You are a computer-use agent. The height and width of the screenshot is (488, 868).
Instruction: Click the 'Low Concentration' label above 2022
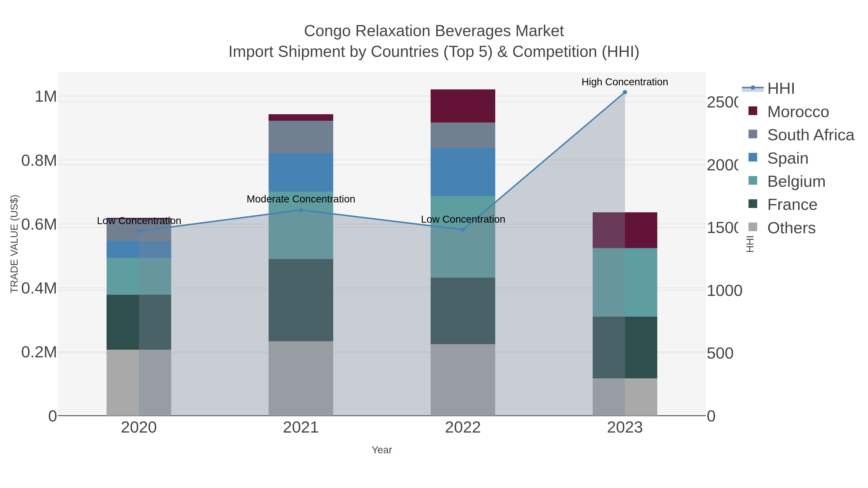(x=463, y=219)
